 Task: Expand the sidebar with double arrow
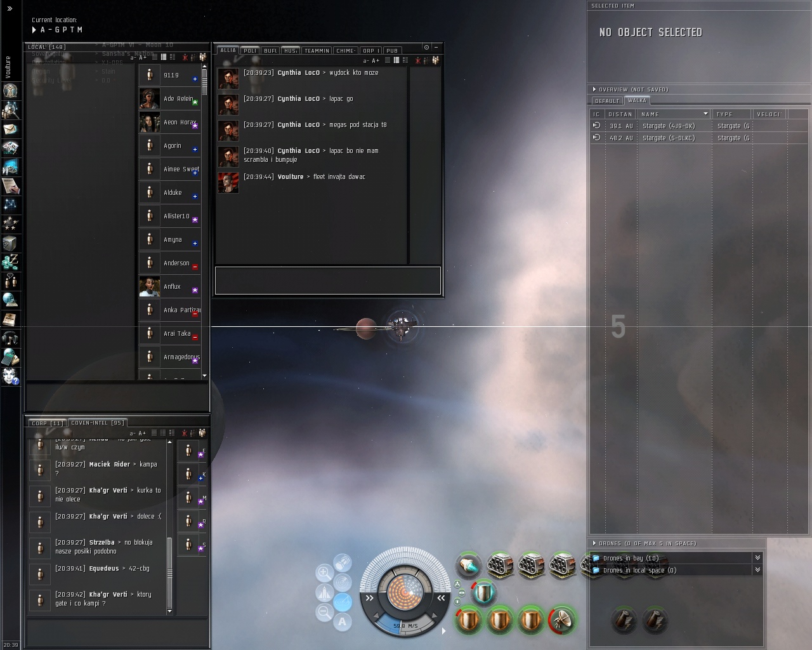pyautogui.click(x=10, y=9)
